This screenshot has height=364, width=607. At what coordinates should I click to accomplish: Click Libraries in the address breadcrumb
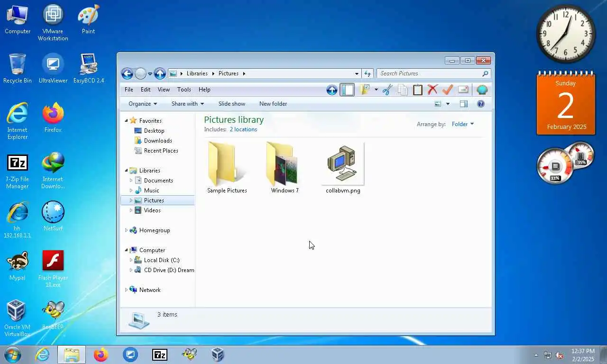pyautogui.click(x=197, y=73)
